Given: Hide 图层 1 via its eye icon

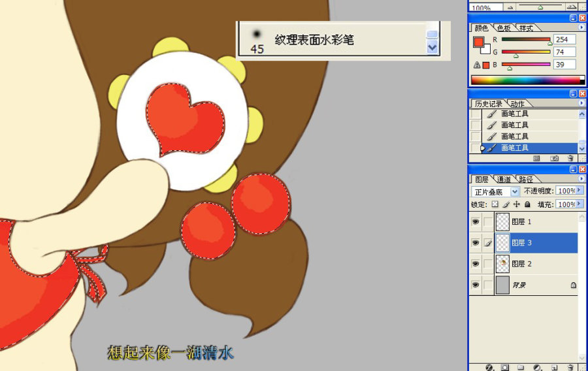Looking at the screenshot, I should click(x=476, y=221).
